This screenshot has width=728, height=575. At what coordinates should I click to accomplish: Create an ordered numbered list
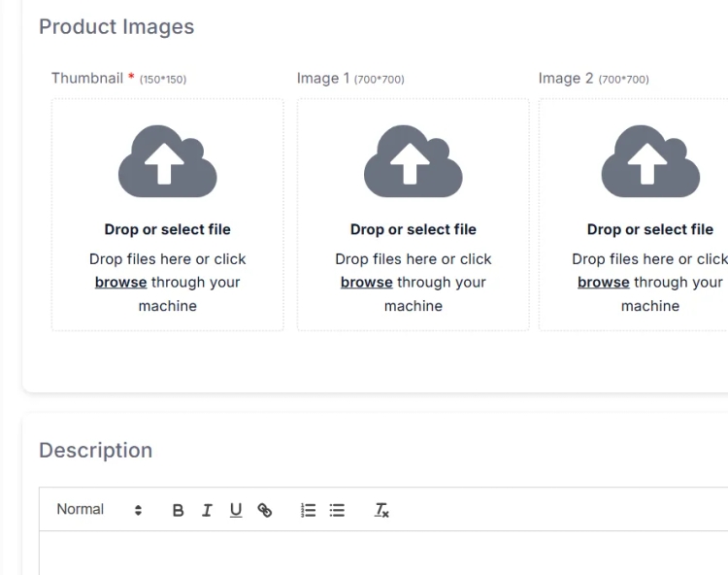309,510
